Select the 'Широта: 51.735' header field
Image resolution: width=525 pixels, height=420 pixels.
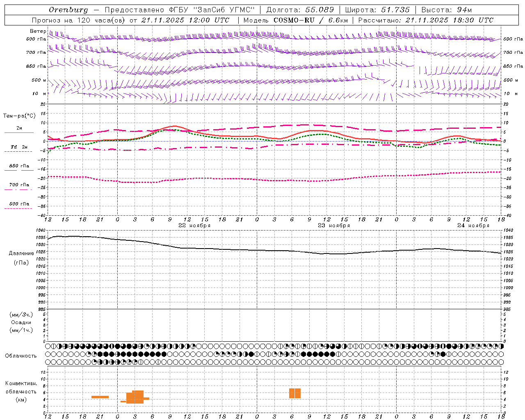(377, 10)
